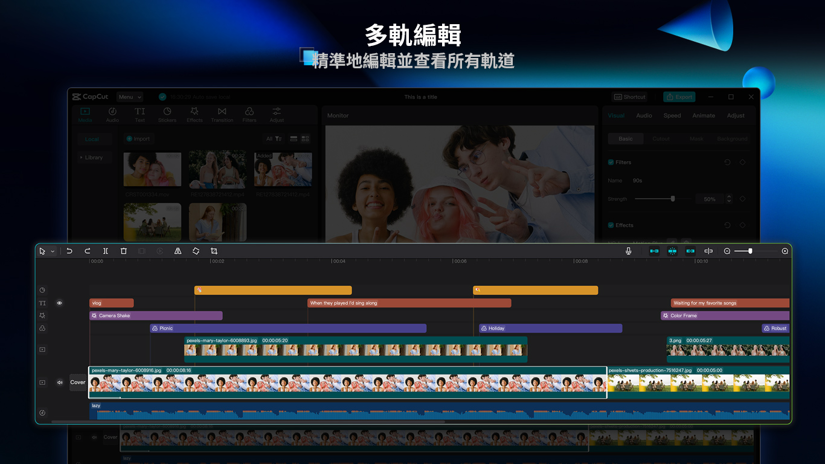
Task: Toggle the Filters checkbox in the right panel
Action: coord(611,162)
